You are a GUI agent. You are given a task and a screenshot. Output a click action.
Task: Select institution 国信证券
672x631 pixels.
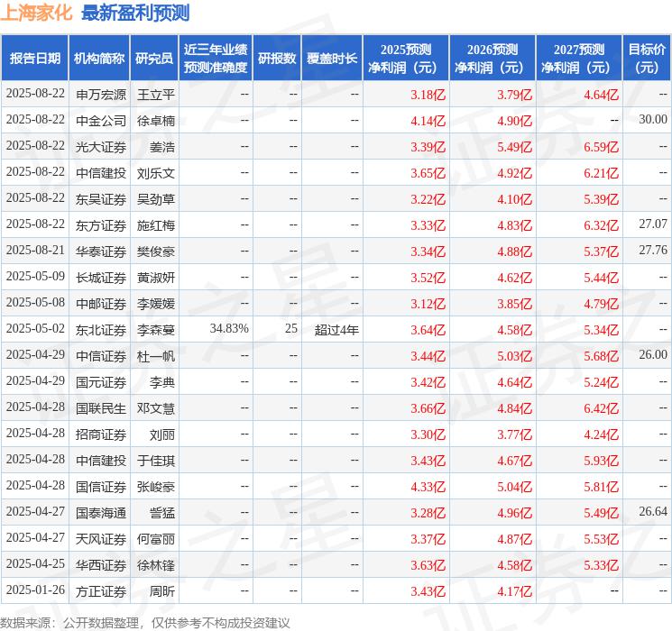[101, 486]
